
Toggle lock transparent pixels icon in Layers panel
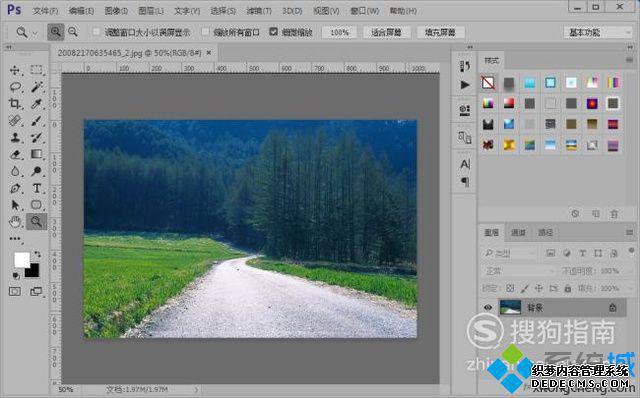[510, 288]
